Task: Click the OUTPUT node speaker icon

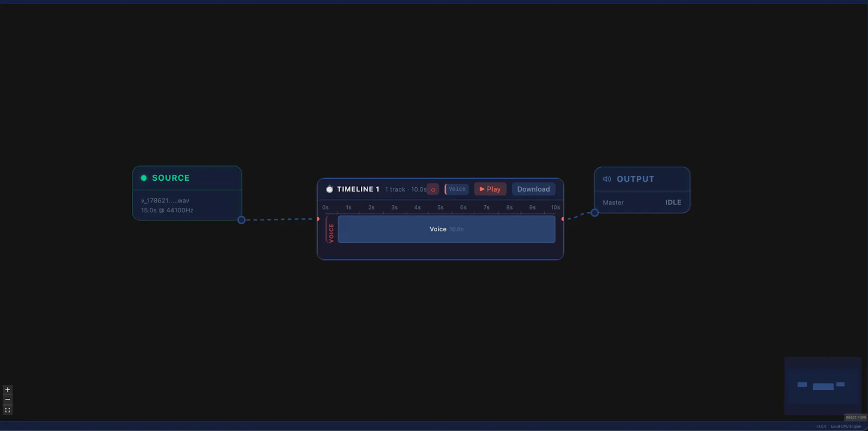Action: (607, 179)
